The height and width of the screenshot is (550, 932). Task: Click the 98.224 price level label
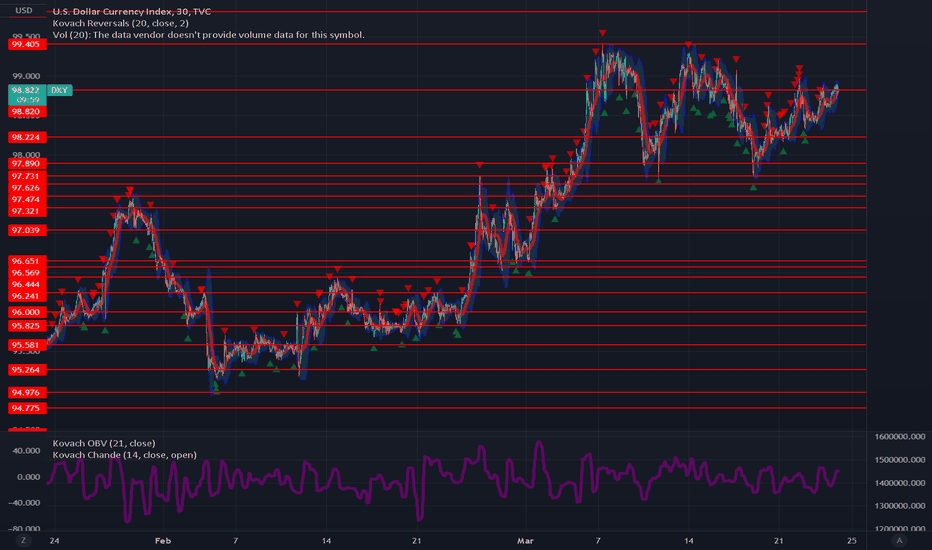pyautogui.click(x=27, y=137)
